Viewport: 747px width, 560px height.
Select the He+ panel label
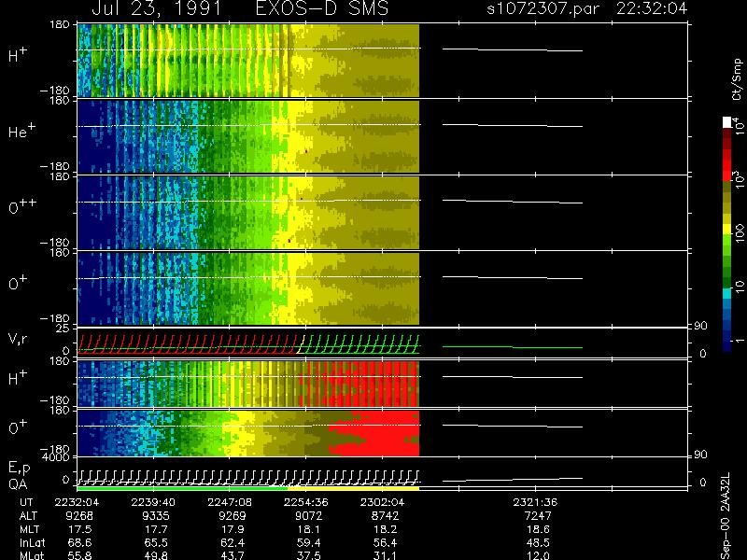pos(21,131)
